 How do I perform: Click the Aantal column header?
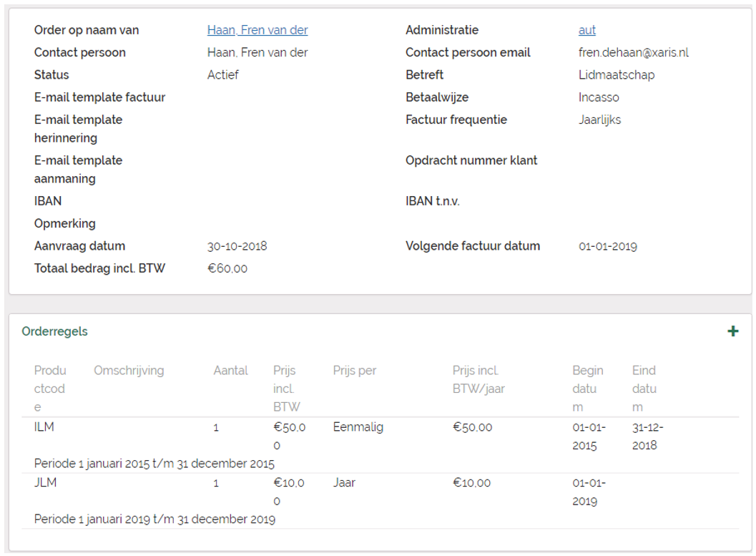click(230, 371)
